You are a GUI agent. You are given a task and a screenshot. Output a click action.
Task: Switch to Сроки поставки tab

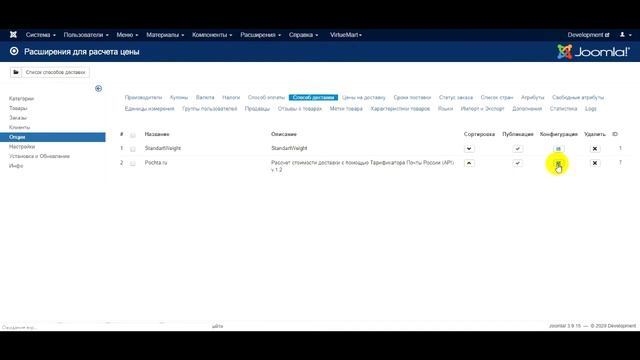[x=412, y=98]
